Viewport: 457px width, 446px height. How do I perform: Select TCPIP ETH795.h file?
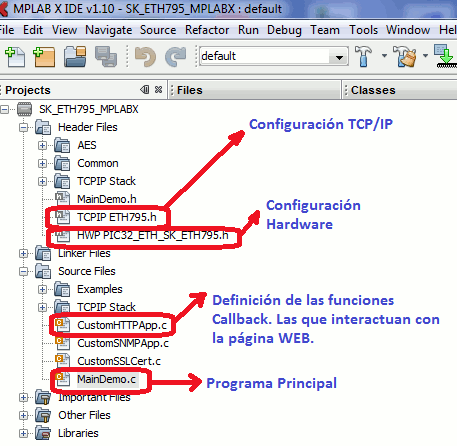(117, 217)
